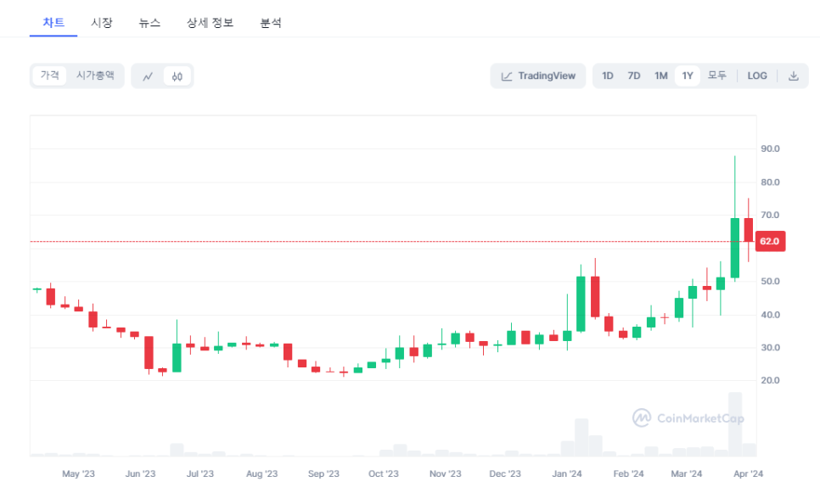
Task: Click the 80.0 price axis label
Action: [770, 182]
